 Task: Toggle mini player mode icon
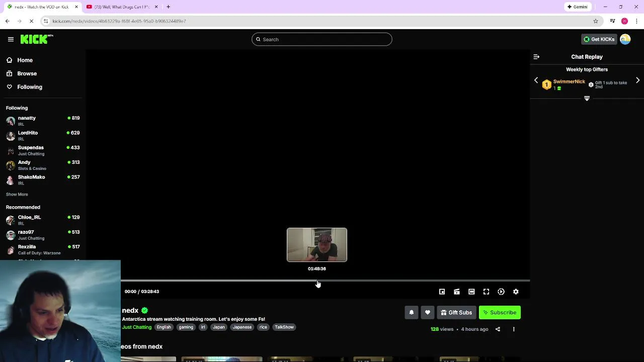(442, 292)
